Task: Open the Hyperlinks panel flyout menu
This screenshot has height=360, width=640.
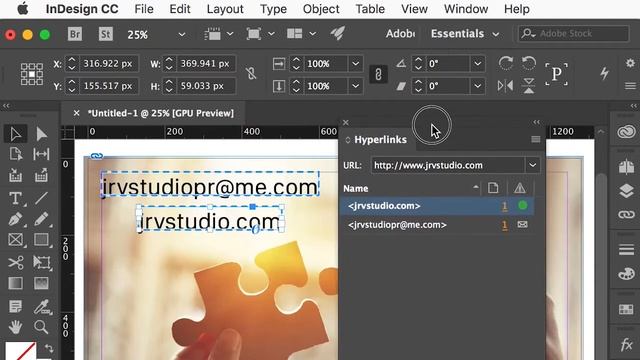Action: click(536, 140)
